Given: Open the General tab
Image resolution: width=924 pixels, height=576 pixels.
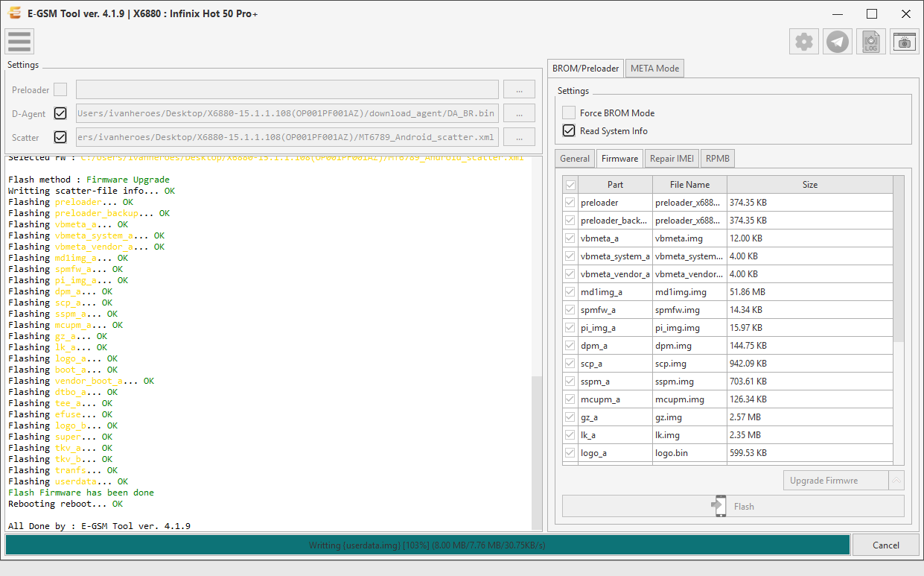Looking at the screenshot, I should [x=575, y=158].
